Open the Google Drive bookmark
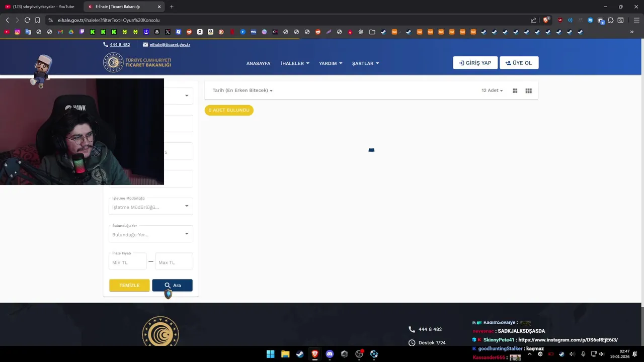644x362 pixels. 71,32
